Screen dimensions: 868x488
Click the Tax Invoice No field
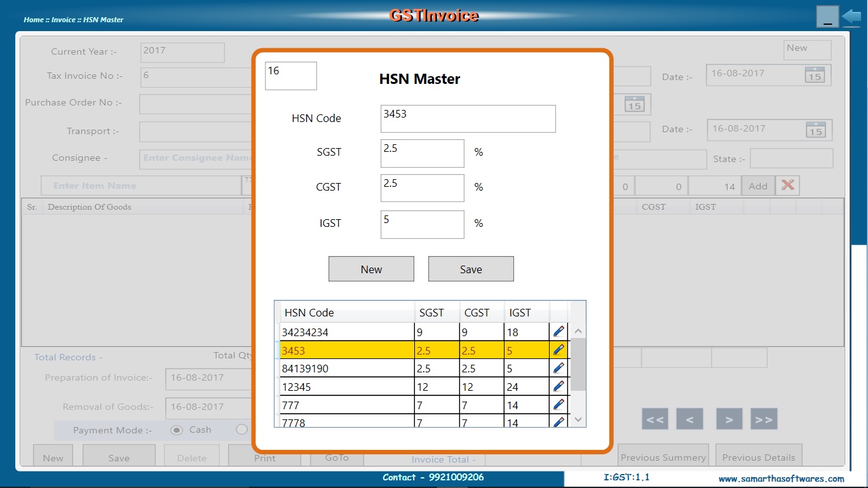click(x=197, y=76)
